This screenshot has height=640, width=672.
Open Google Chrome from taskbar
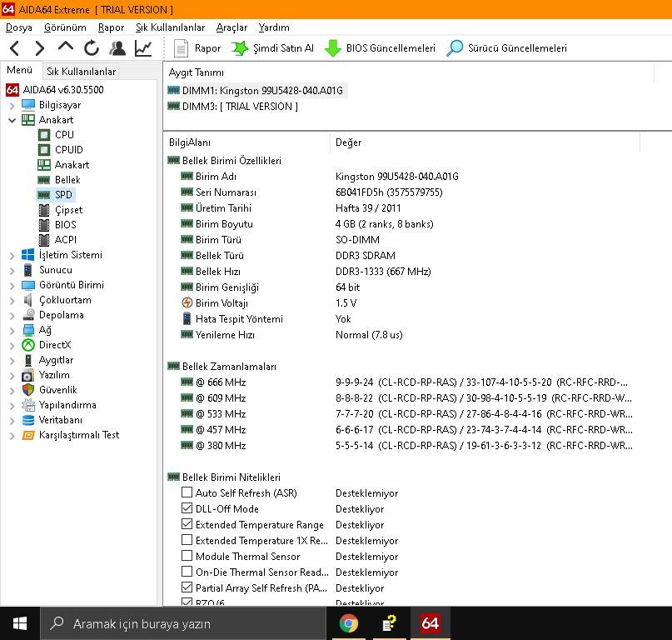point(348,623)
